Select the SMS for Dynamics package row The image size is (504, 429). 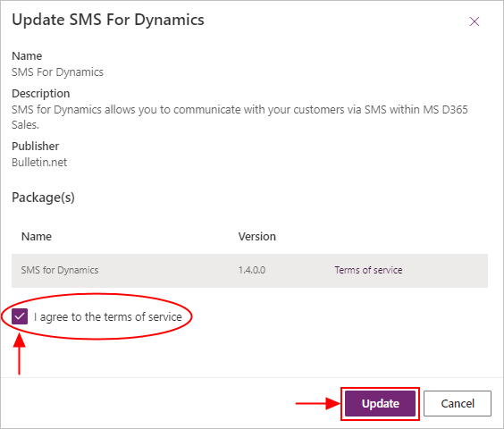click(249, 271)
